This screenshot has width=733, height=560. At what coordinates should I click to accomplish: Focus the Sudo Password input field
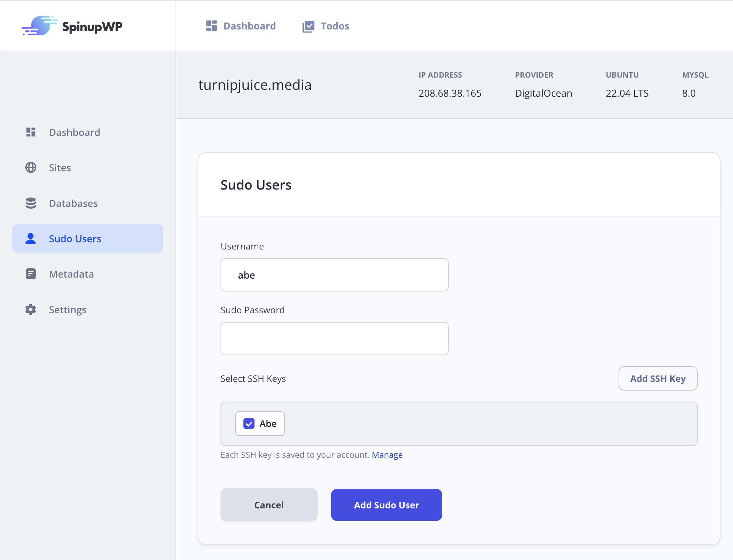point(335,339)
